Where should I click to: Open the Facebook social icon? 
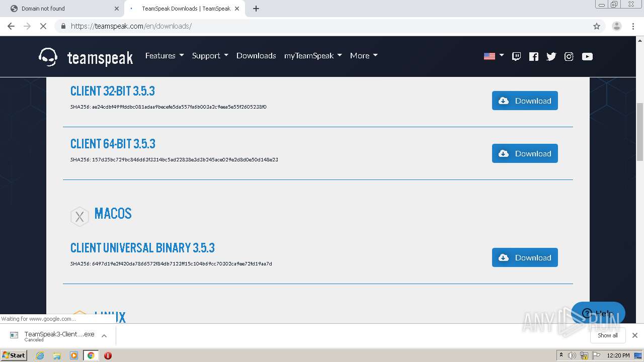534,56
